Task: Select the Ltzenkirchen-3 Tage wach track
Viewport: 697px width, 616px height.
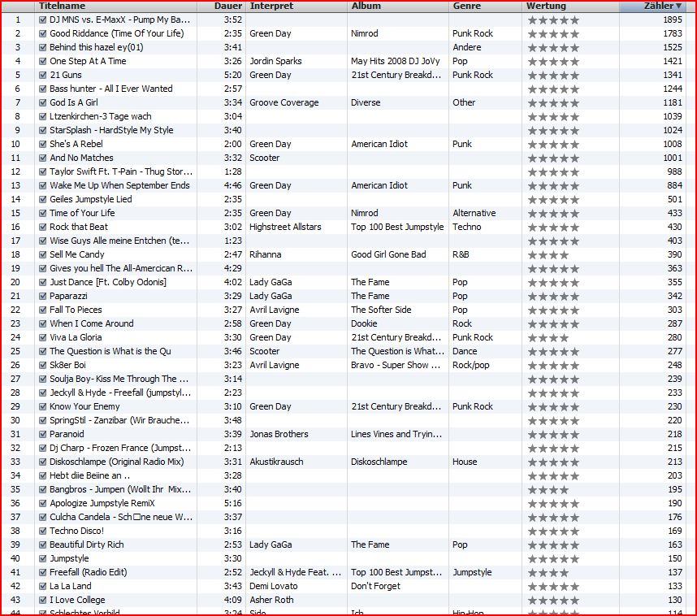Action: coord(101,116)
